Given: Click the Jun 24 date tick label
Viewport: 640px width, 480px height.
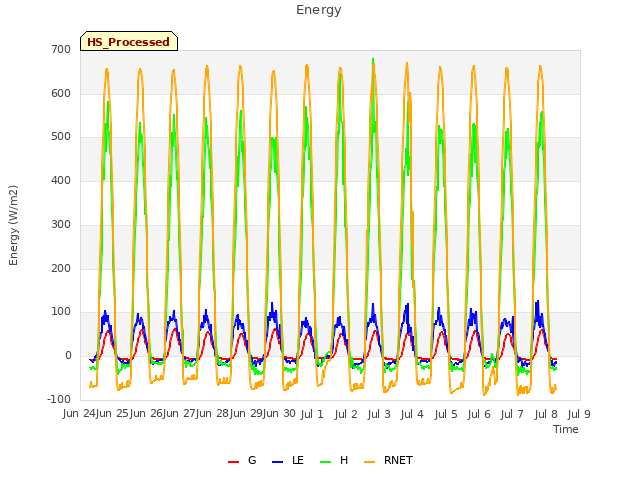Looking at the screenshot, I should (x=79, y=414).
